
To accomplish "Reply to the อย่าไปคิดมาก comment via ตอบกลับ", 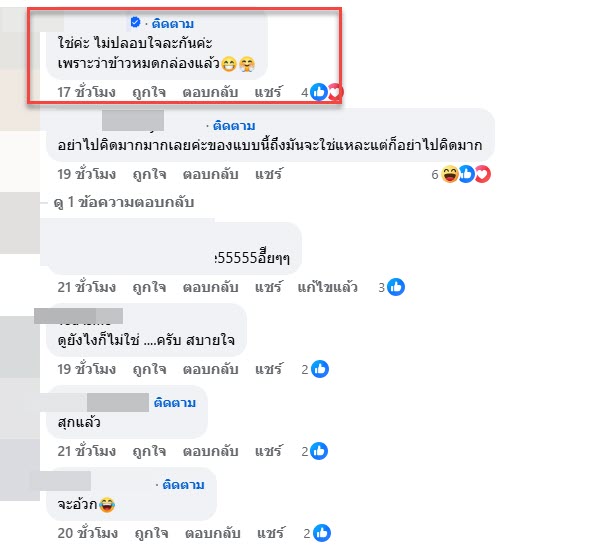I will click(210, 174).
